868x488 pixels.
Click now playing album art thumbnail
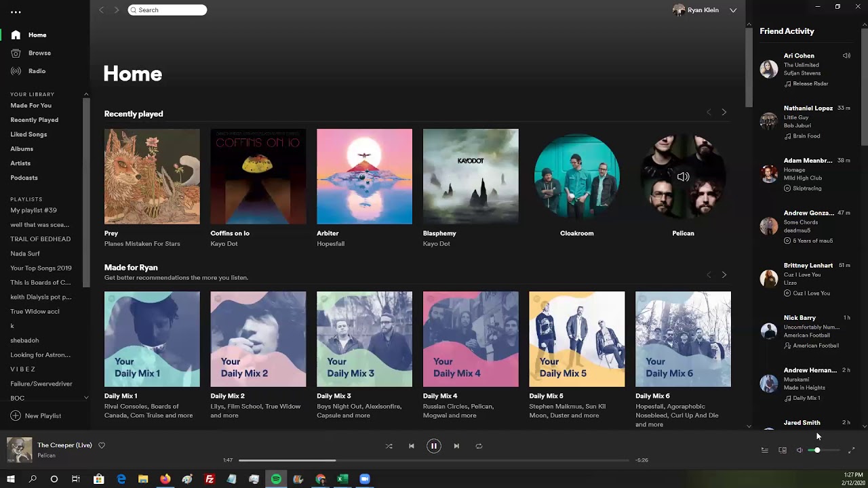(x=19, y=450)
